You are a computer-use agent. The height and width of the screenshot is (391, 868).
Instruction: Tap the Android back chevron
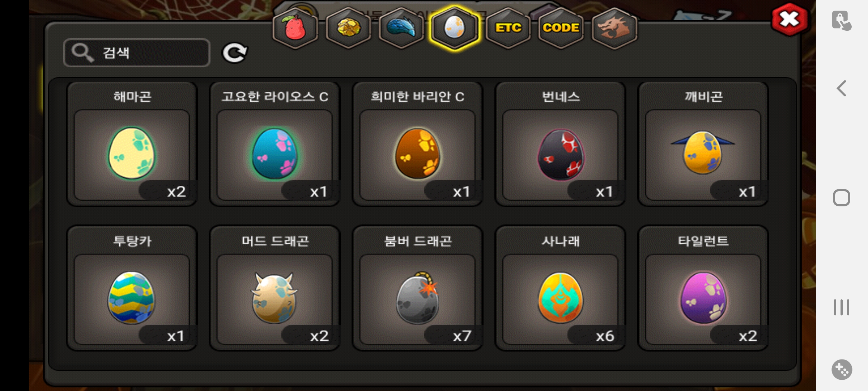click(x=842, y=88)
